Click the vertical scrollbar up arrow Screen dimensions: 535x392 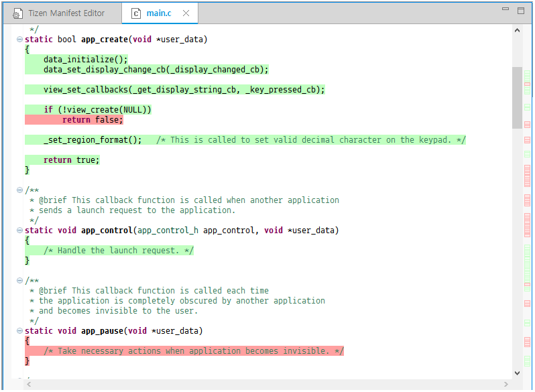coord(517,30)
